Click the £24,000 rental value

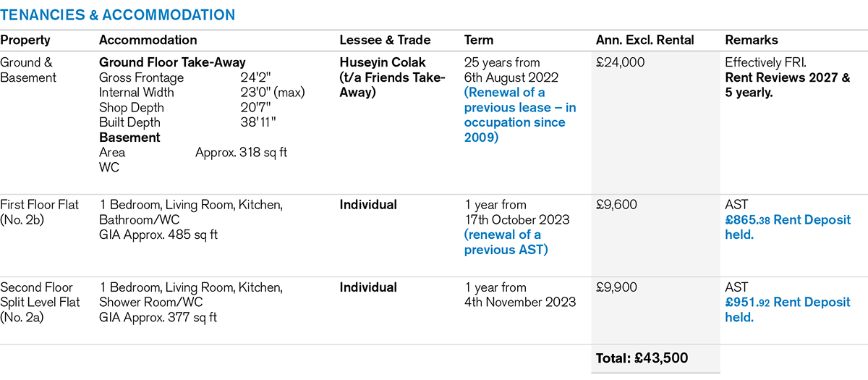620,63
